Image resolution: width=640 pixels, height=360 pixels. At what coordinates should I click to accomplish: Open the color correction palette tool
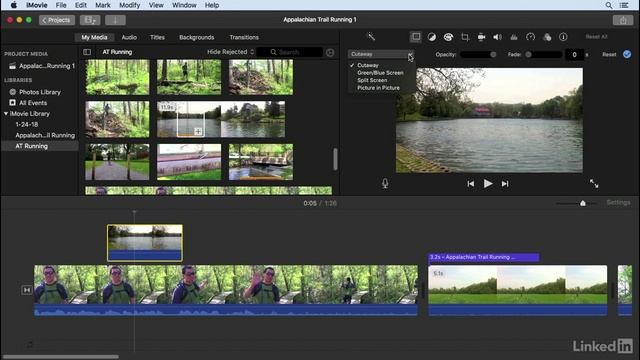[448, 37]
